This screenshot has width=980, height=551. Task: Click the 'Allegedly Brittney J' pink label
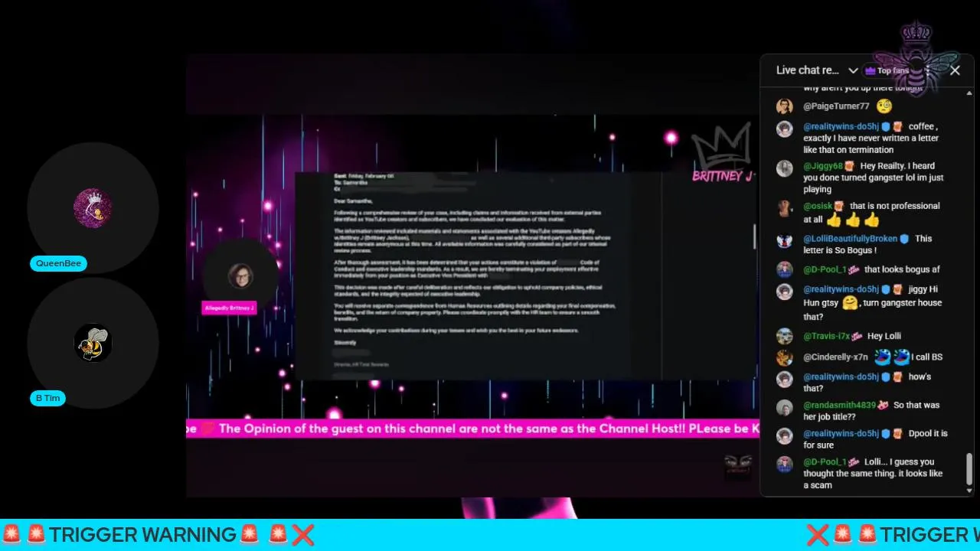(229, 308)
